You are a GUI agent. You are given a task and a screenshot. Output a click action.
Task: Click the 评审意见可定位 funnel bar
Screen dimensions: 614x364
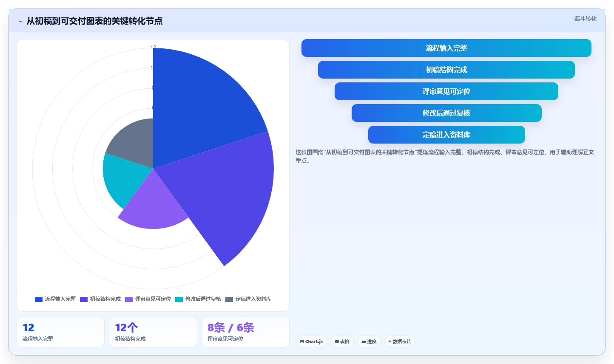pyautogui.click(x=446, y=91)
